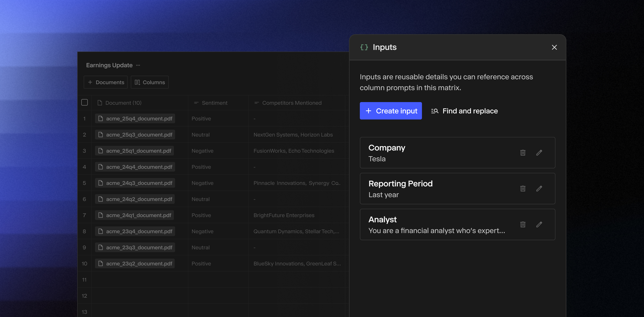Open acme_25q4_document.pdf file chip
Viewport: 644px width, 317px height.
click(135, 119)
